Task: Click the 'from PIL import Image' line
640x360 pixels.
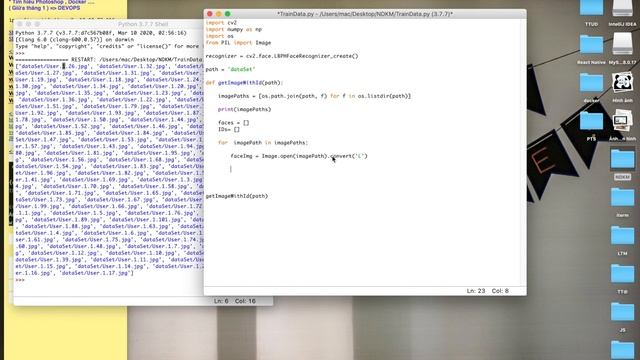Action: point(238,42)
